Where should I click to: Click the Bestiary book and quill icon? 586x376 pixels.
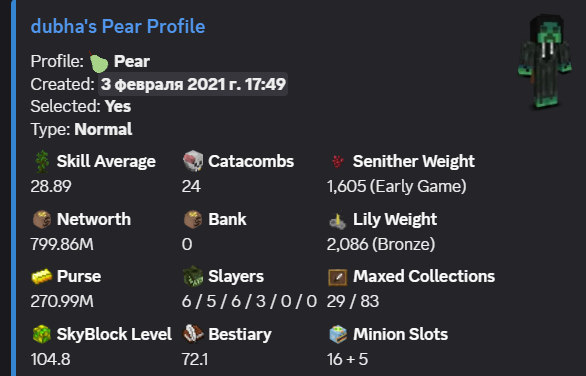pyautogui.click(x=193, y=334)
